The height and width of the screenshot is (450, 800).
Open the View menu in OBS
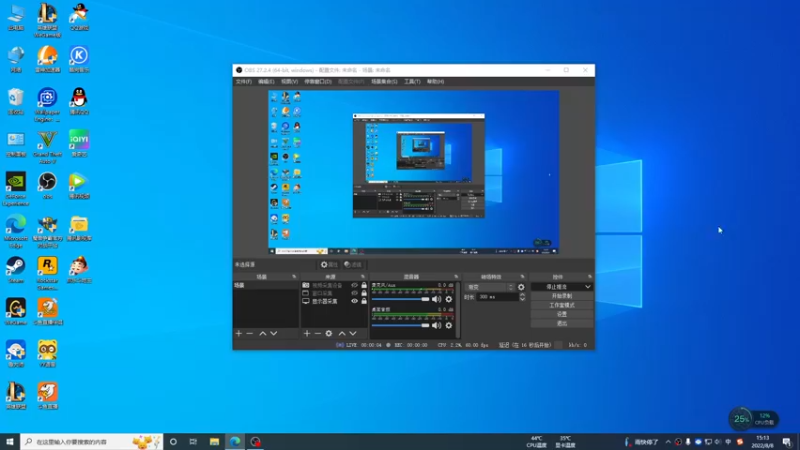click(289, 82)
